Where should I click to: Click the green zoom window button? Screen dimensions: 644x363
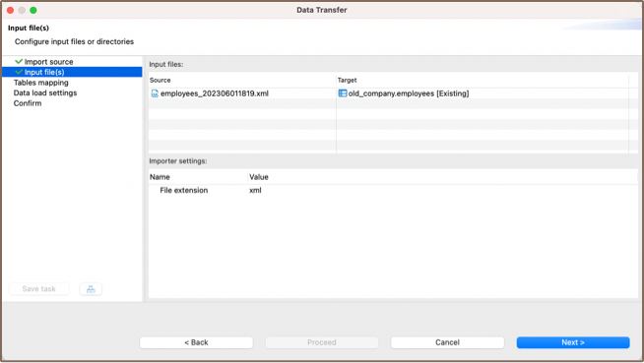[x=33, y=10]
